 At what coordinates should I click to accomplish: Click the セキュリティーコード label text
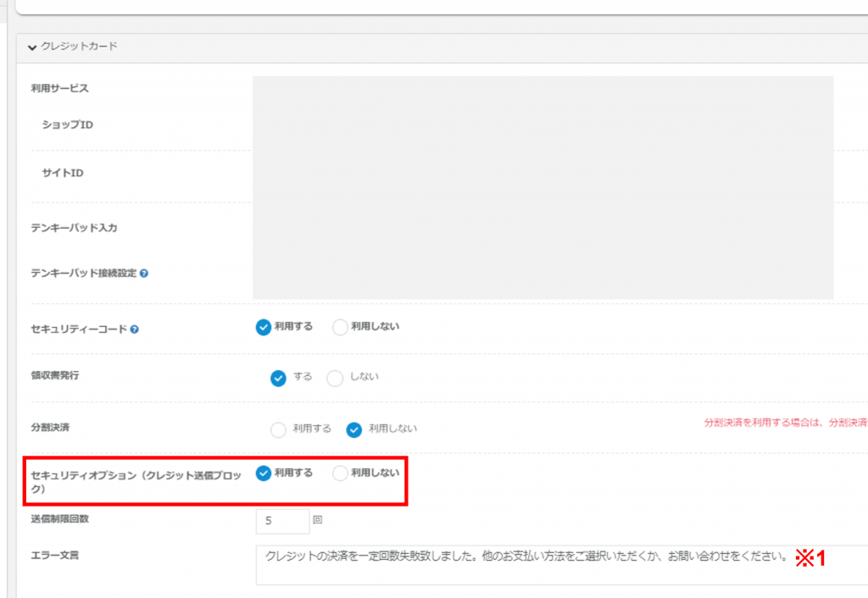[79, 329]
